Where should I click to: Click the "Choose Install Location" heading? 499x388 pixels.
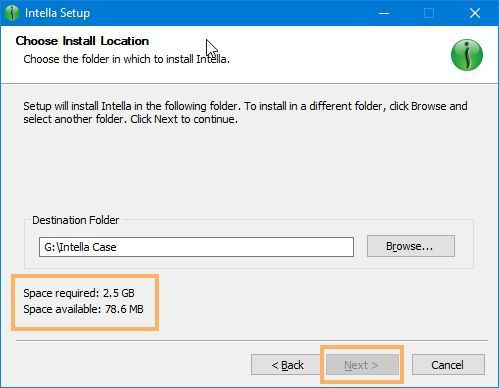click(82, 41)
